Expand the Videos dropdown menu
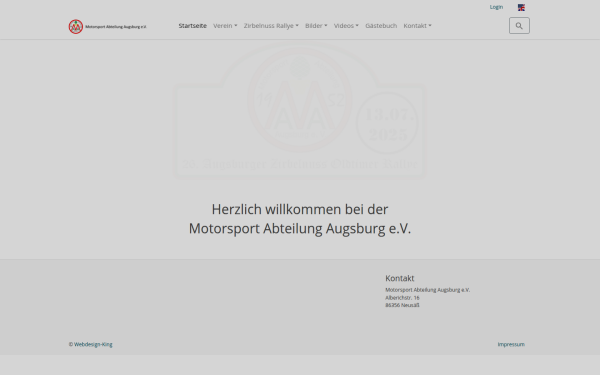This screenshot has width=600, height=375. 346,26
